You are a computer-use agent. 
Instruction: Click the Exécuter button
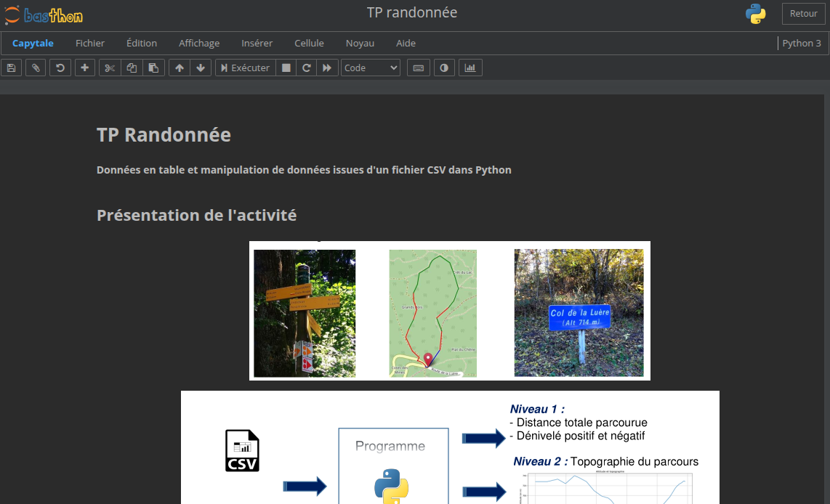(x=246, y=68)
